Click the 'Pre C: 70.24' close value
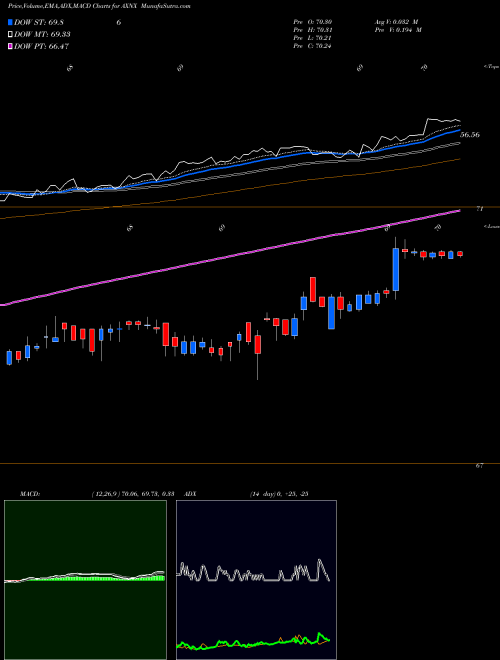The height and width of the screenshot is (660, 500). [312, 46]
